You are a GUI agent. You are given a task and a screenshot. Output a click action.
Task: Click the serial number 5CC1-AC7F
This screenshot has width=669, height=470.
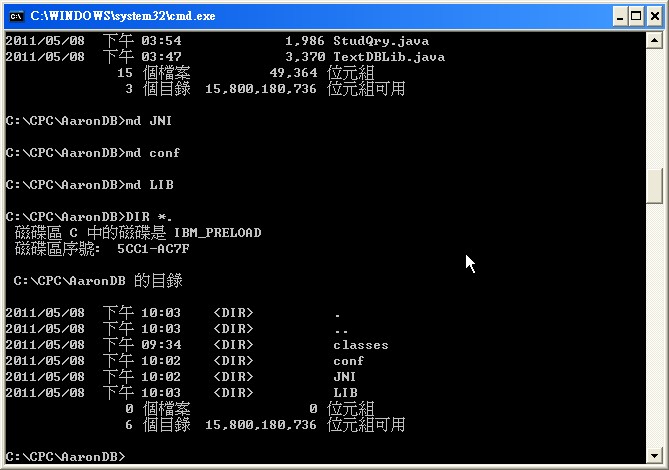153,249
